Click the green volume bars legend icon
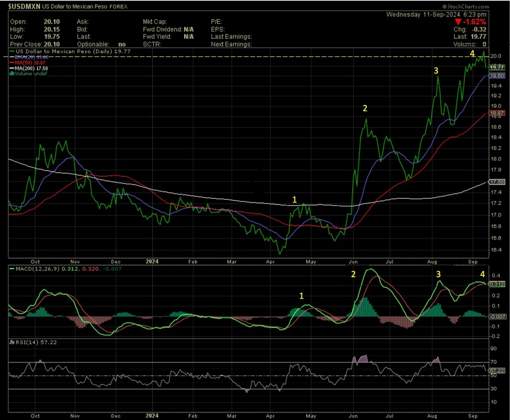This screenshot has width=510, height=420. coord(12,74)
